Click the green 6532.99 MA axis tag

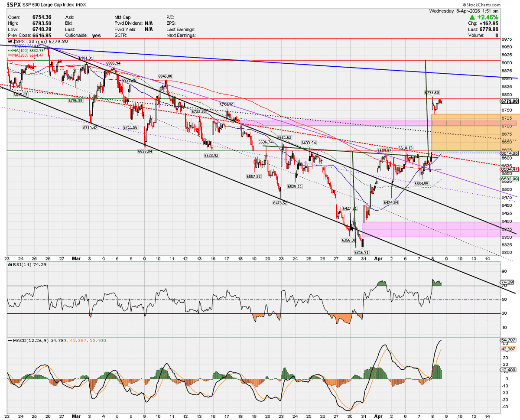(x=509, y=179)
